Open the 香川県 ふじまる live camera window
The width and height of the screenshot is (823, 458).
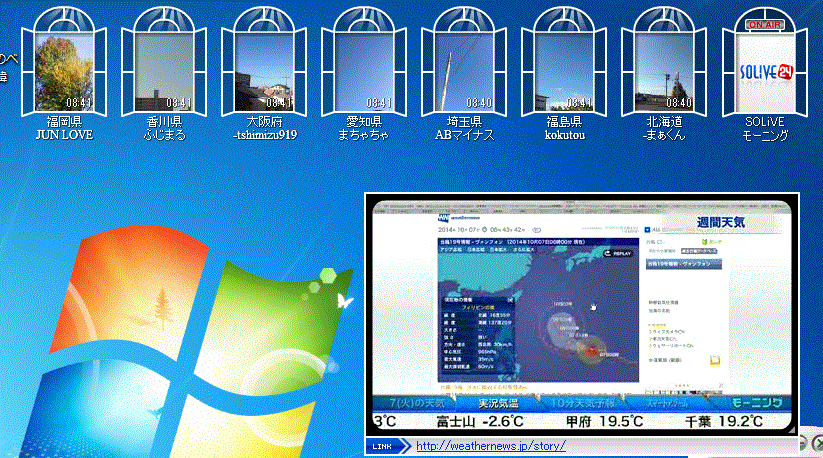[164, 71]
